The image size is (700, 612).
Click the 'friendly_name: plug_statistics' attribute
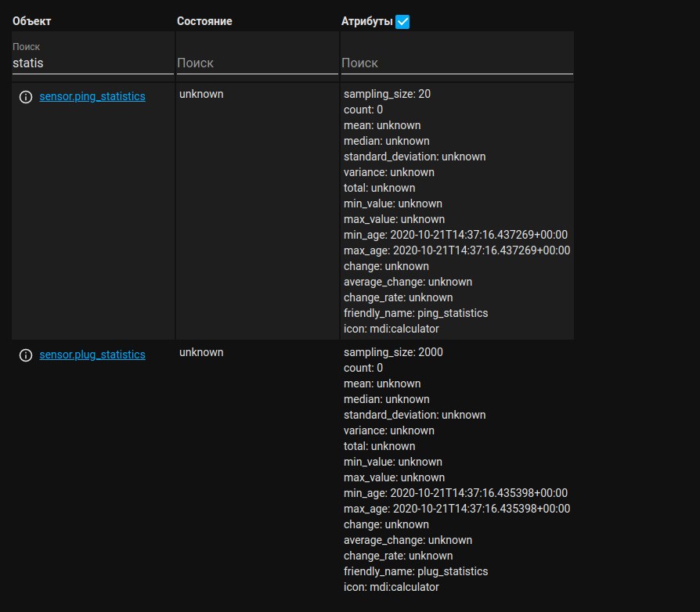[415, 571]
